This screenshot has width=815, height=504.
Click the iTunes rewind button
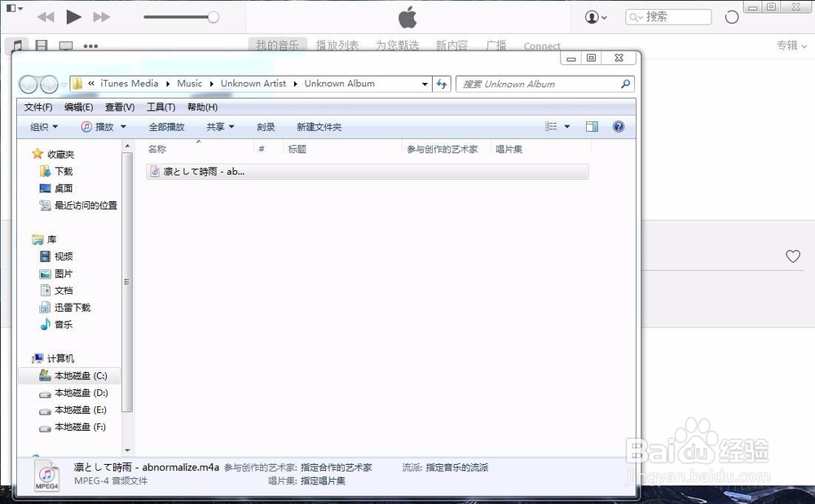46,17
